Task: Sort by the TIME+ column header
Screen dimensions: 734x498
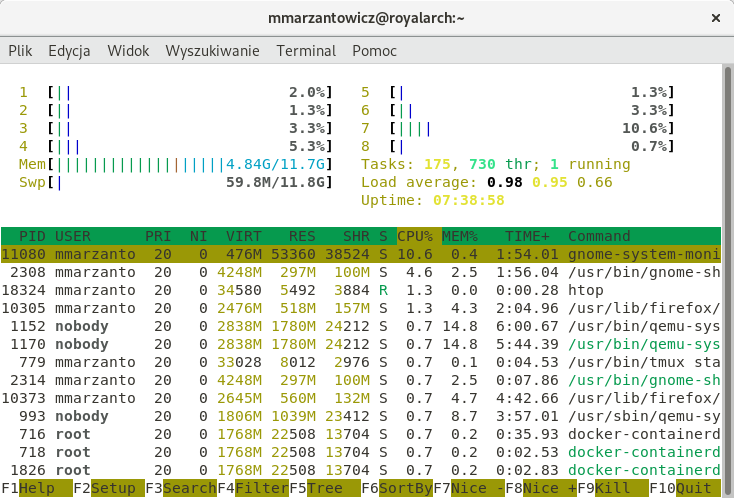Action: pos(527,236)
